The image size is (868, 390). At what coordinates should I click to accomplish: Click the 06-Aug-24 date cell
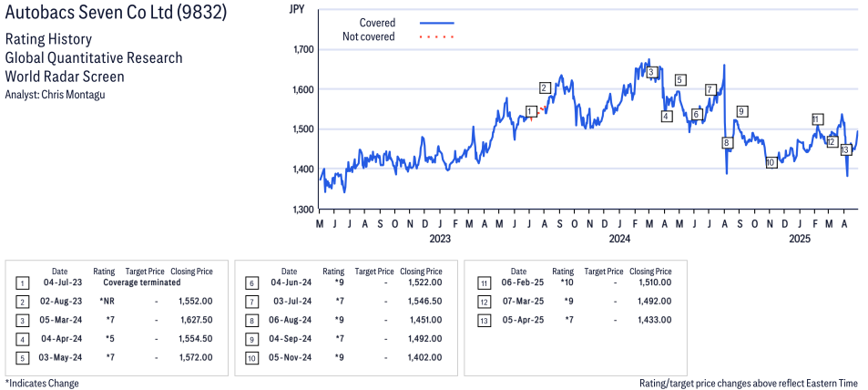290,320
